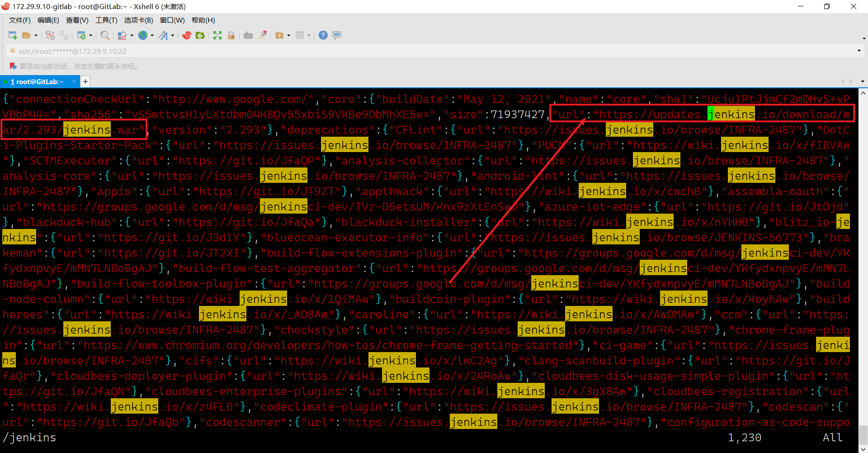The image size is (868, 453).
Task: Expand the layout dropdown arrow
Action: click(x=309, y=35)
